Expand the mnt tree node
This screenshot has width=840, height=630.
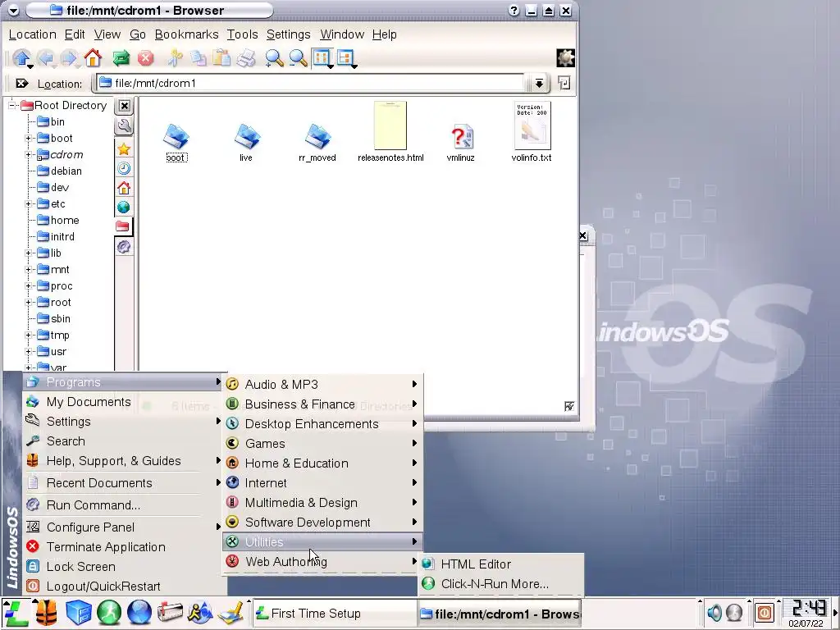click(x=29, y=269)
